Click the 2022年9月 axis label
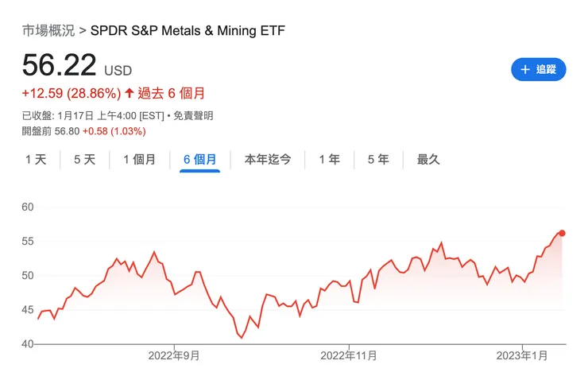The image size is (588, 372). (x=174, y=355)
